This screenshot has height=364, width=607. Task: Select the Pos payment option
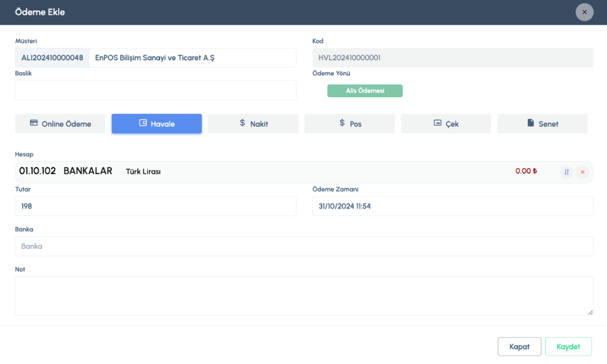349,124
